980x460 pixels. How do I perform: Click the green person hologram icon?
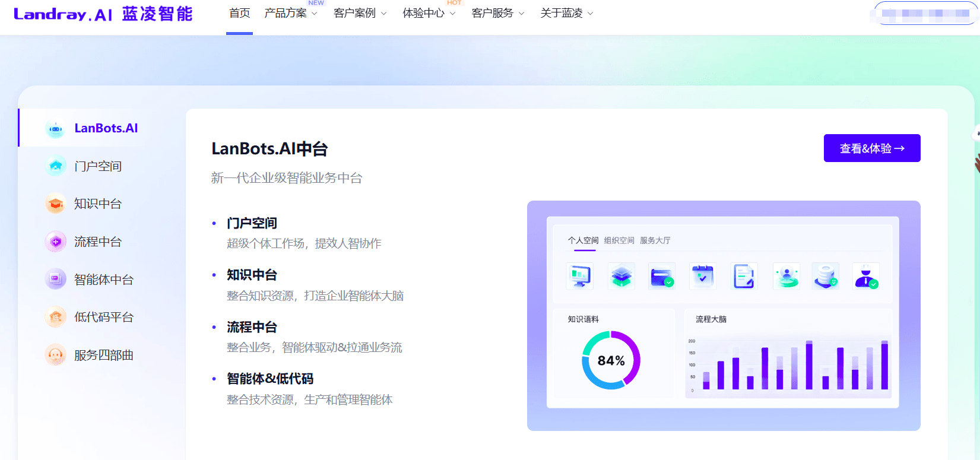[x=786, y=276]
